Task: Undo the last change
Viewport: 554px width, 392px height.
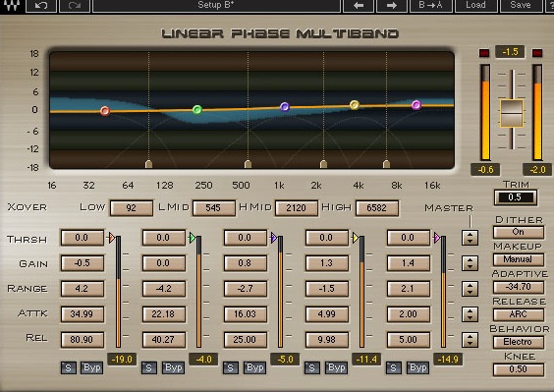Action: [x=41, y=6]
